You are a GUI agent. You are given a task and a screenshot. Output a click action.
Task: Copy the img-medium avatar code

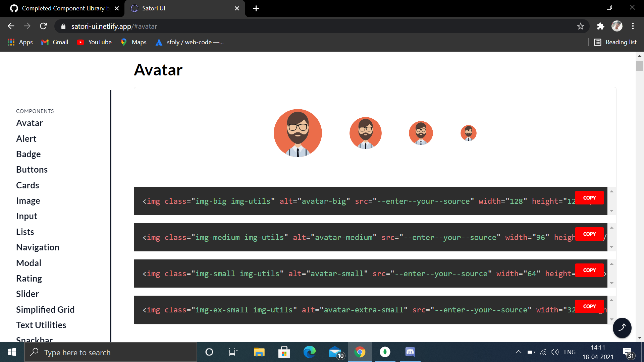point(589,234)
